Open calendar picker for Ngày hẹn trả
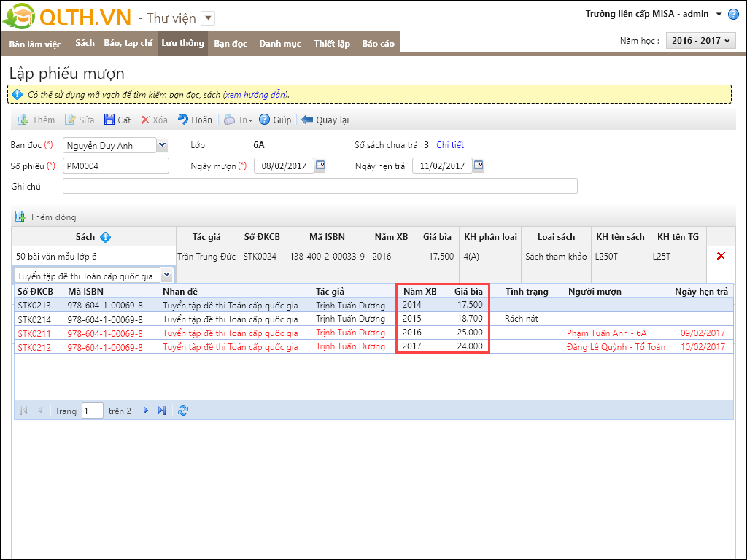 (478, 166)
